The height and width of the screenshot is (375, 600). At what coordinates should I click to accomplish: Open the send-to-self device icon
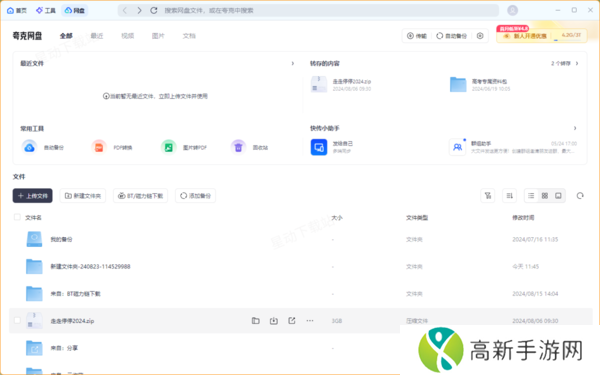[319, 147]
